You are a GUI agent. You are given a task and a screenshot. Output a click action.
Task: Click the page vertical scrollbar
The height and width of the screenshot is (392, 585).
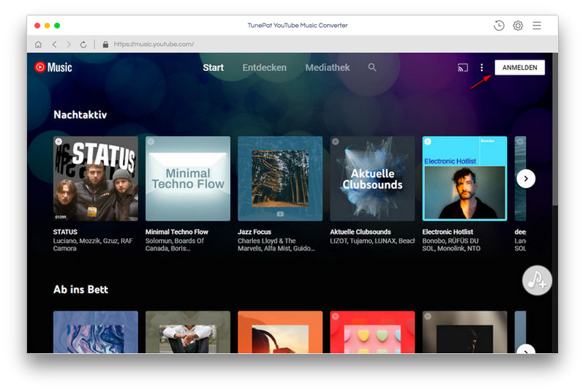coord(555,129)
